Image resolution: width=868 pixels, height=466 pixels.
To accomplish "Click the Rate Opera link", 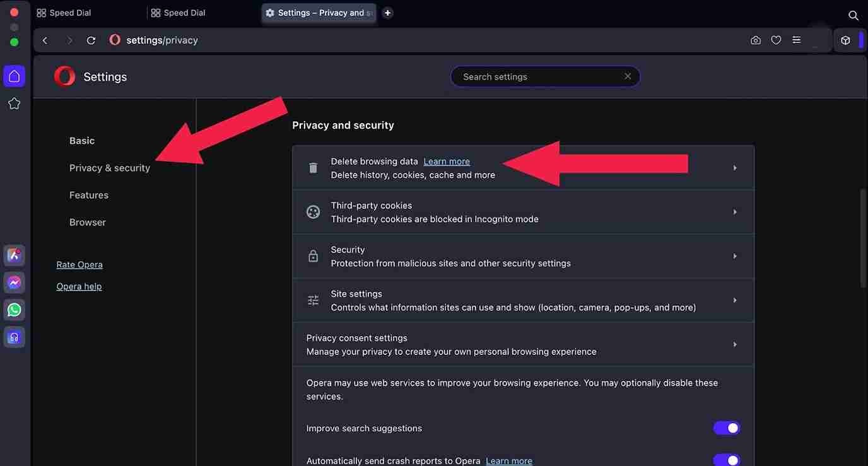I will 79,264.
